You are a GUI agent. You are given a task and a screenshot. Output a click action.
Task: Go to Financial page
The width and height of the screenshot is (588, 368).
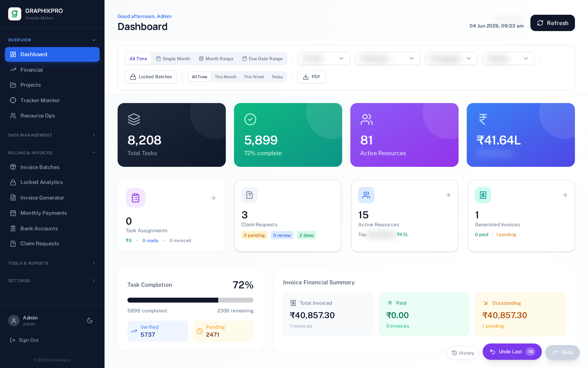(x=52, y=70)
